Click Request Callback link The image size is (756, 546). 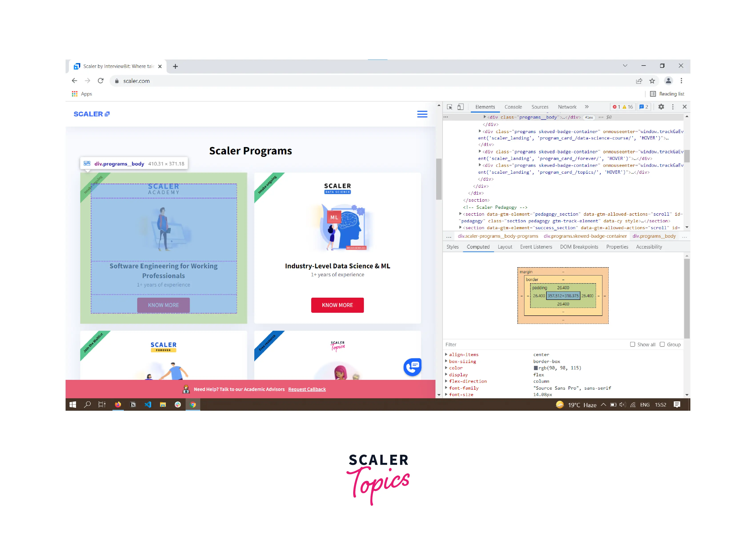[307, 389]
